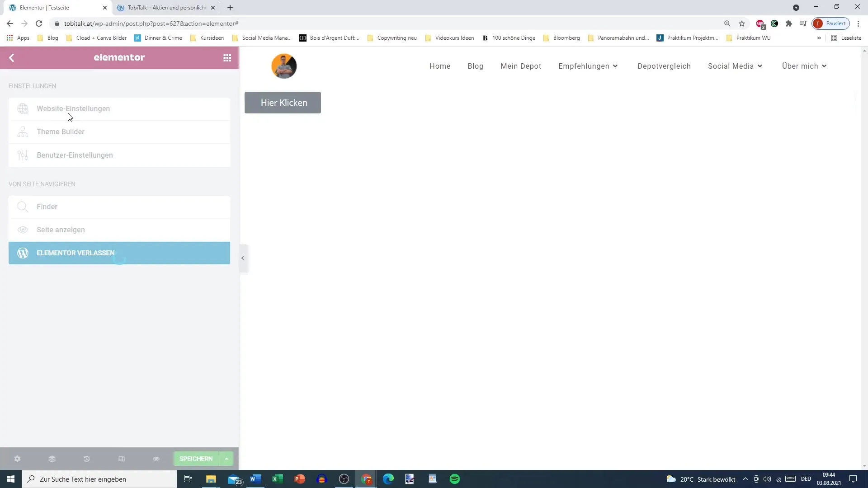This screenshot has height=488, width=868.
Task: Click the address bar URL
Action: [151, 23]
